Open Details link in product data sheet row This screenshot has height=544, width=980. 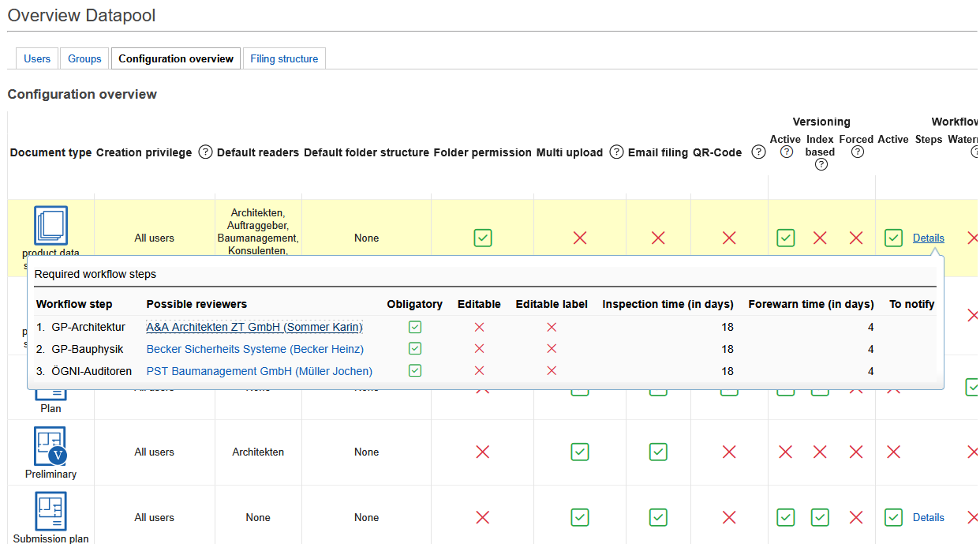pos(928,238)
